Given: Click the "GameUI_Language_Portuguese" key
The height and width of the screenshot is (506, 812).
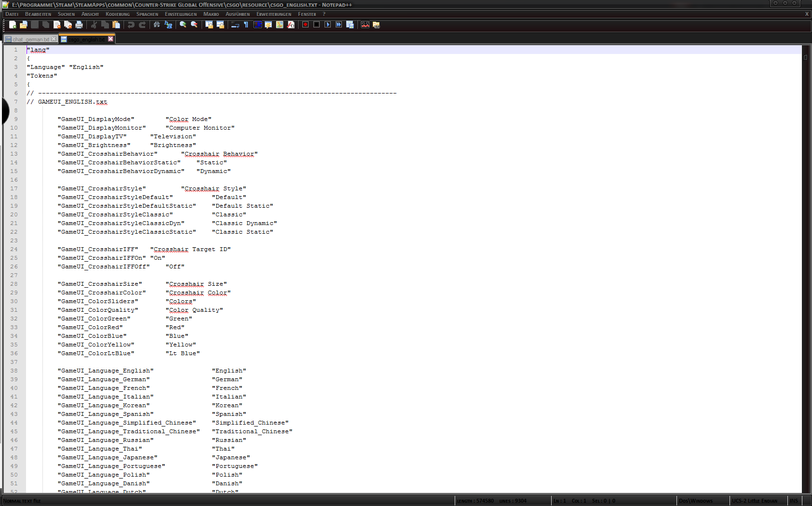Looking at the screenshot, I should pyautogui.click(x=111, y=466).
